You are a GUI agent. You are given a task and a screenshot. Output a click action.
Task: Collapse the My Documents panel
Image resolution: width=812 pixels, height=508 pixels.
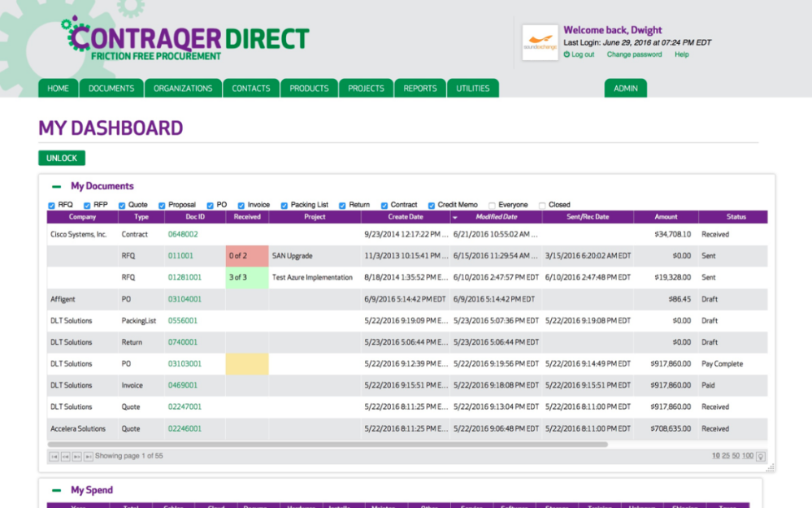pyautogui.click(x=57, y=186)
